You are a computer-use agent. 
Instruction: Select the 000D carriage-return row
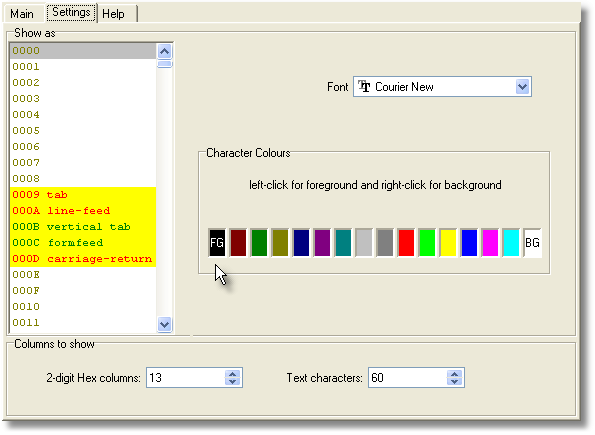[83, 258]
